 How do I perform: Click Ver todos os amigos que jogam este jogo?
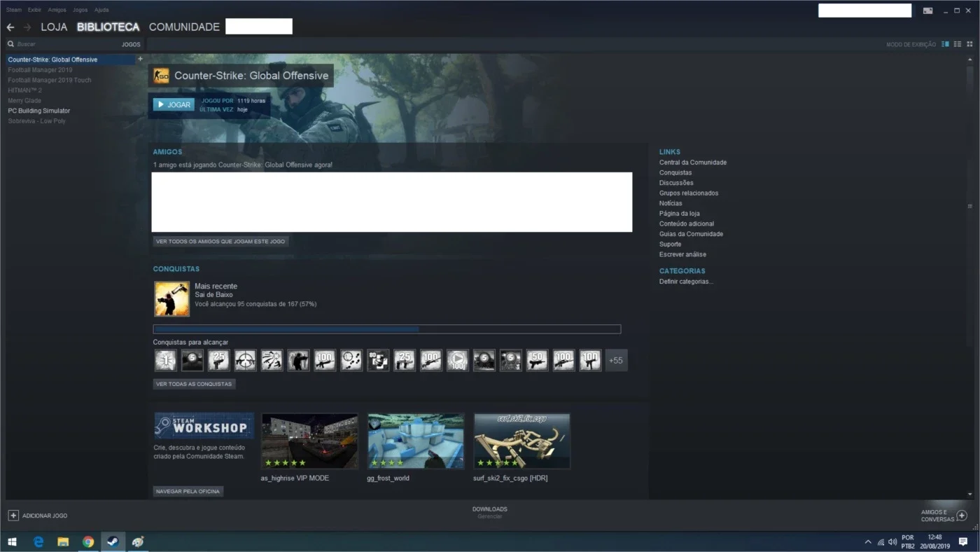[x=220, y=241]
